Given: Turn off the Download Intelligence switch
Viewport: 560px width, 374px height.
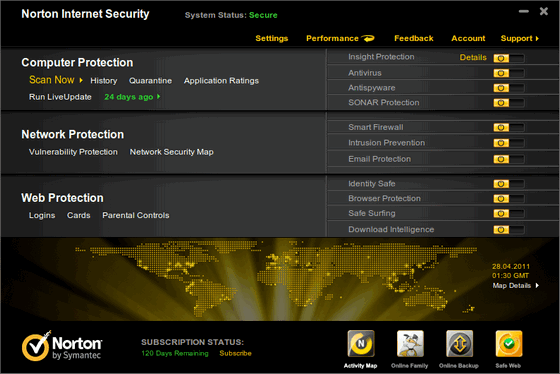Looking at the screenshot, I should (x=509, y=230).
